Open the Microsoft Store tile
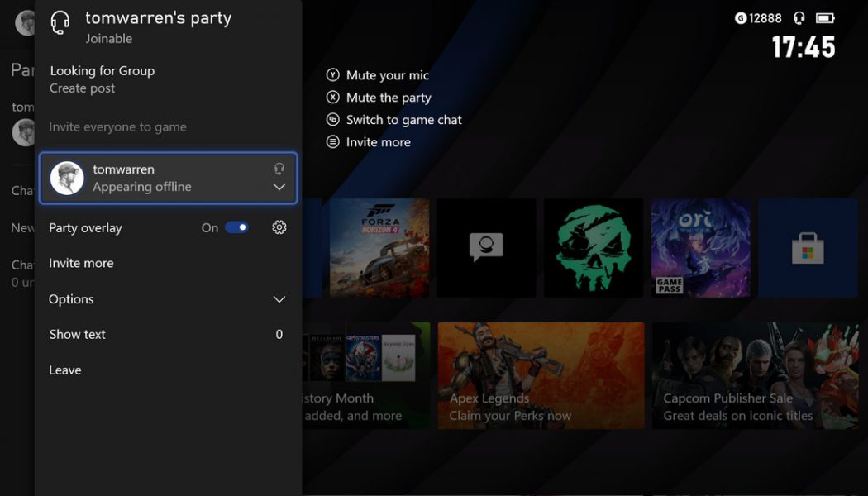The image size is (868, 496). click(x=808, y=246)
